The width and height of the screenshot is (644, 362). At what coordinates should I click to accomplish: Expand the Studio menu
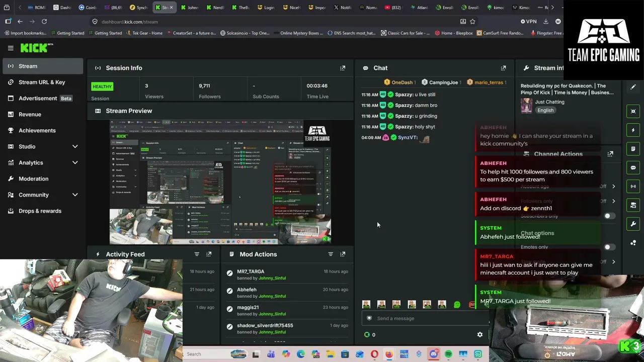(x=75, y=146)
